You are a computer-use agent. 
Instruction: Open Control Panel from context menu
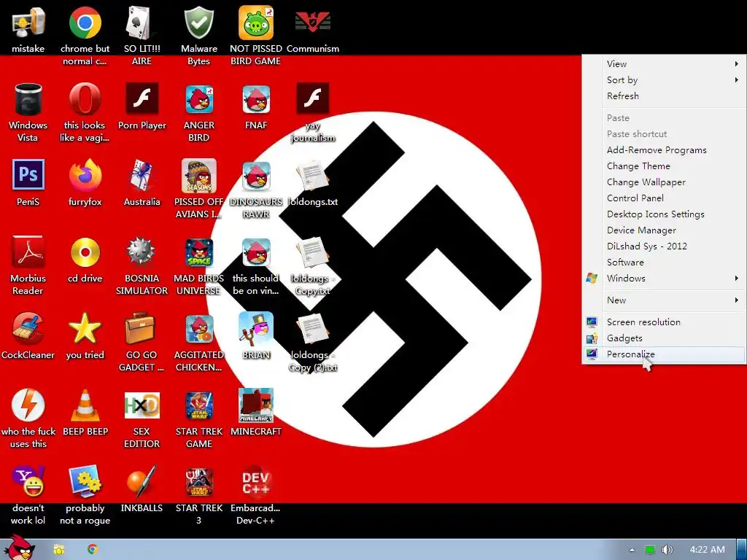(664, 198)
